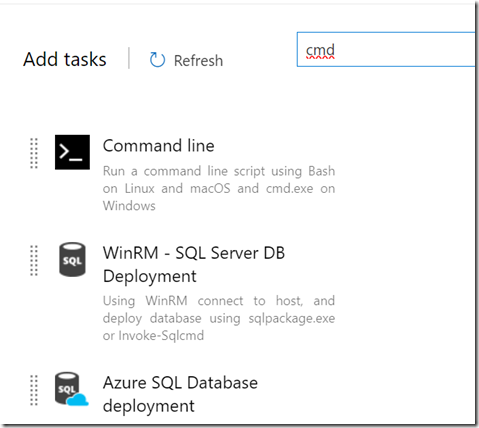
Task: Select the black Command line terminal icon
Action: (72, 152)
